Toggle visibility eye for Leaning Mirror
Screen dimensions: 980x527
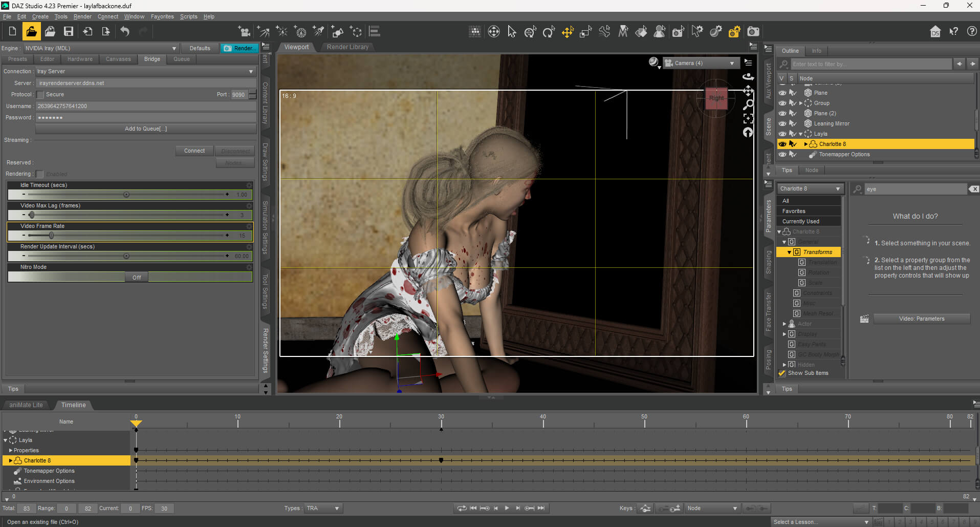(x=782, y=123)
